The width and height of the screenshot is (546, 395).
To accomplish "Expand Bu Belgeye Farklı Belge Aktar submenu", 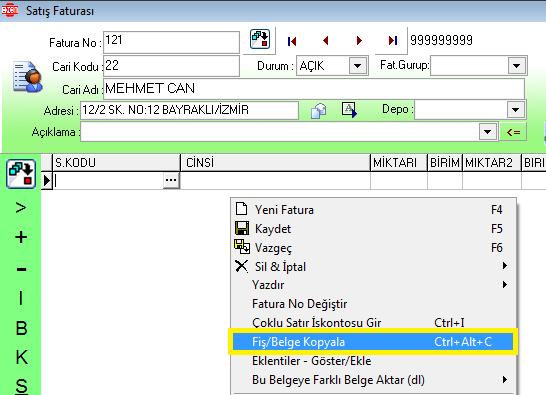I will [x=505, y=379].
